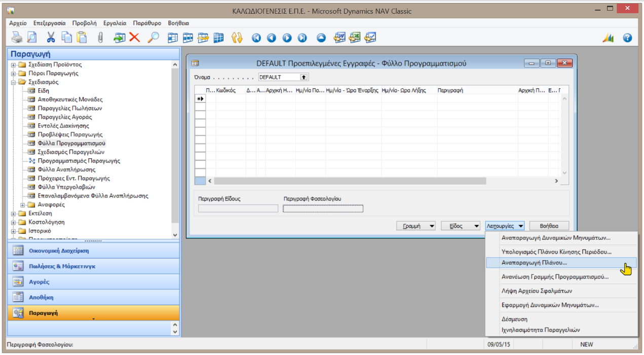Go to the first record

(x=256, y=38)
